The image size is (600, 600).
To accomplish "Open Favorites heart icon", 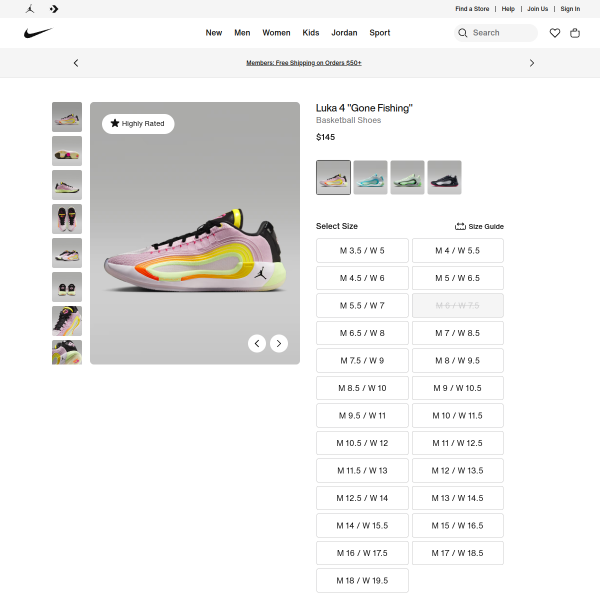I will click(555, 33).
